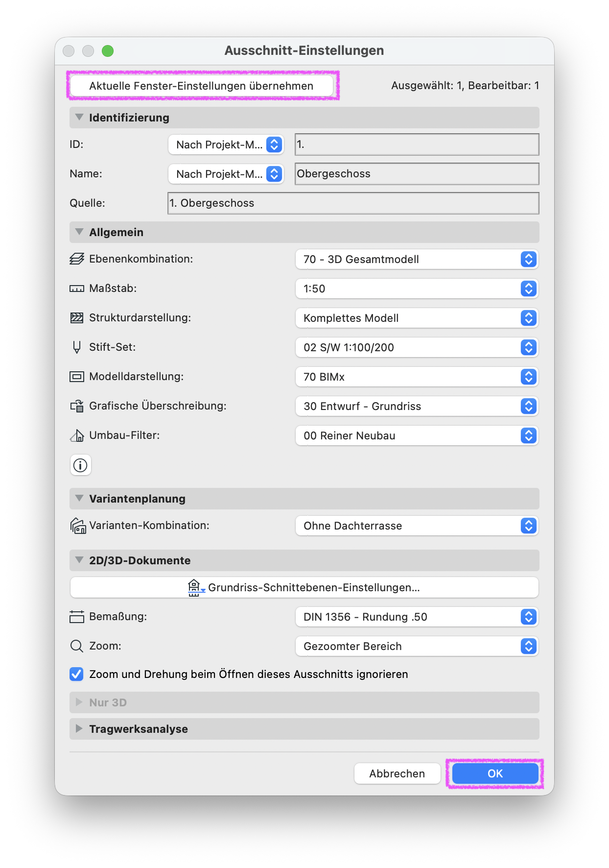Viewport: 609px width, 868px height.
Task: Open the ID Nach Projekt-M... dropdown
Action: 226,145
